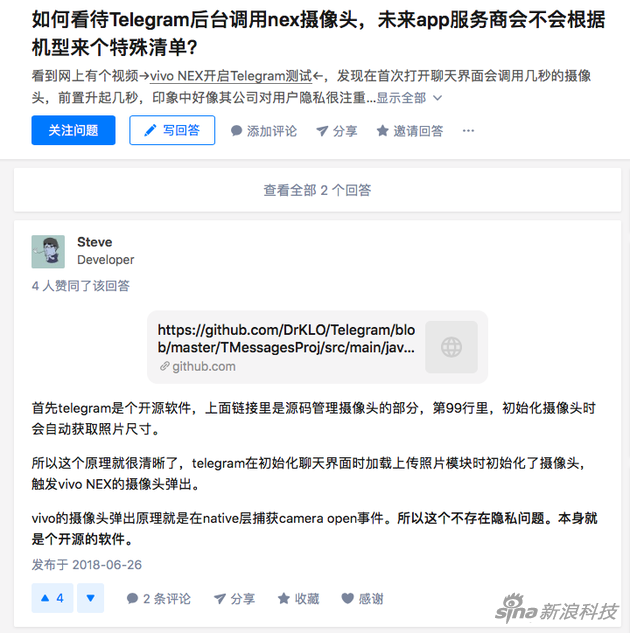630x633 pixels.
Task: Open the github.com Telegram source link card
Action: pyautogui.click(x=317, y=347)
